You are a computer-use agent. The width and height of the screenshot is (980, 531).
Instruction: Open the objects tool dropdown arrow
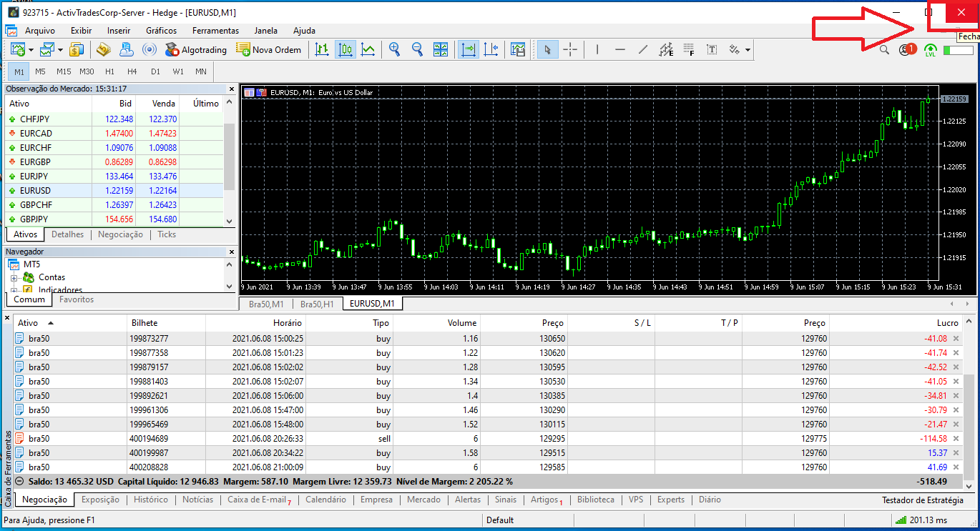(x=748, y=50)
